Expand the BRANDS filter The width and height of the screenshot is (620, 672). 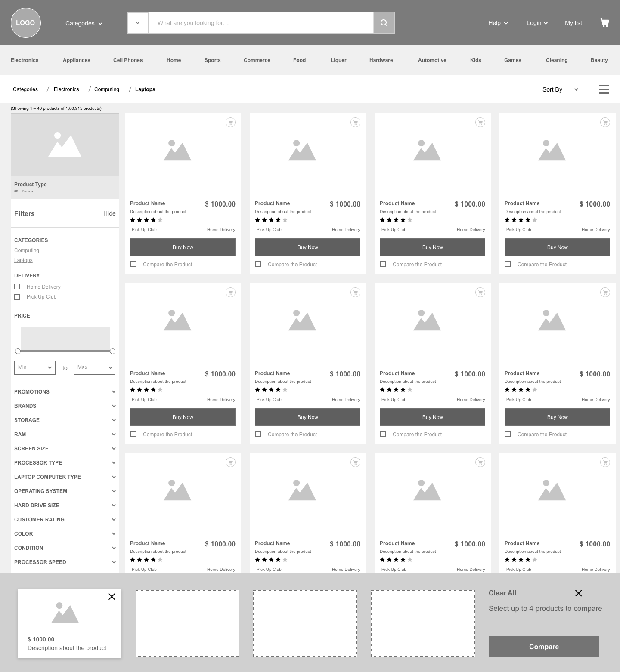coord(65,406)
